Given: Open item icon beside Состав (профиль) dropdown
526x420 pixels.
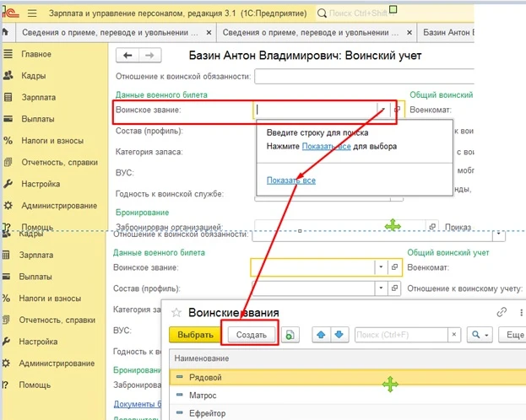Looking at the screenshot, I should tap(394, 288).
